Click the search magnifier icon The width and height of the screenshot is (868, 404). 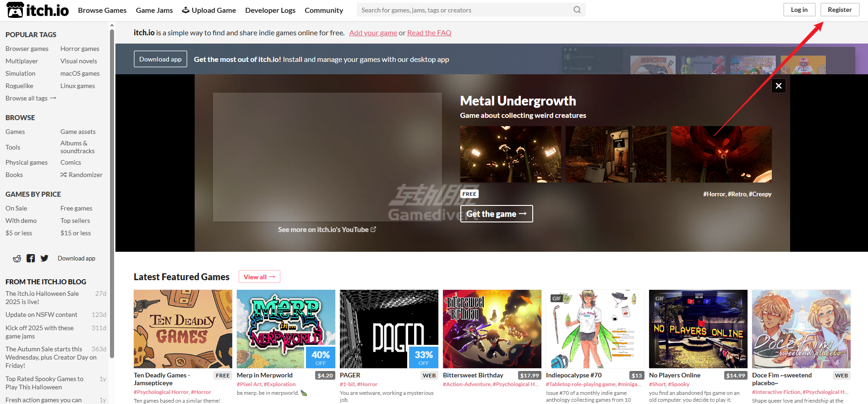click(x=577, y=10)
